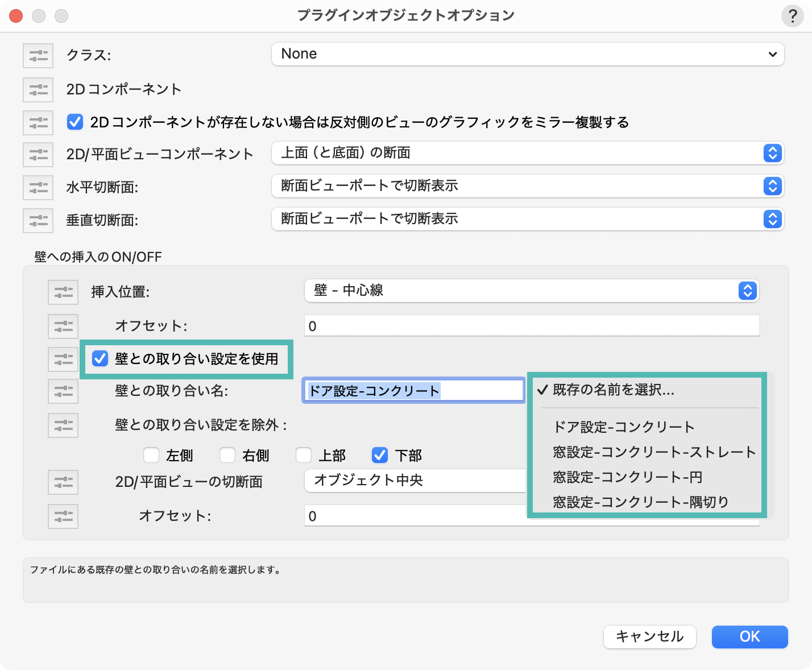Uncheck the 下部 exclusion checkbox
Viewport: 812px width, 670px height.
(x=380, y=455)
